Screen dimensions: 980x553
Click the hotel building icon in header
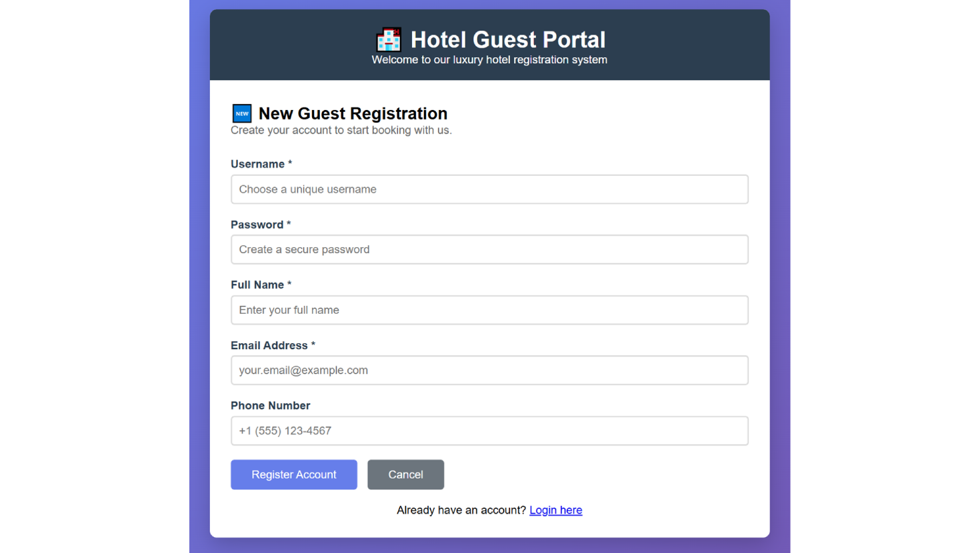pos(388,40)
